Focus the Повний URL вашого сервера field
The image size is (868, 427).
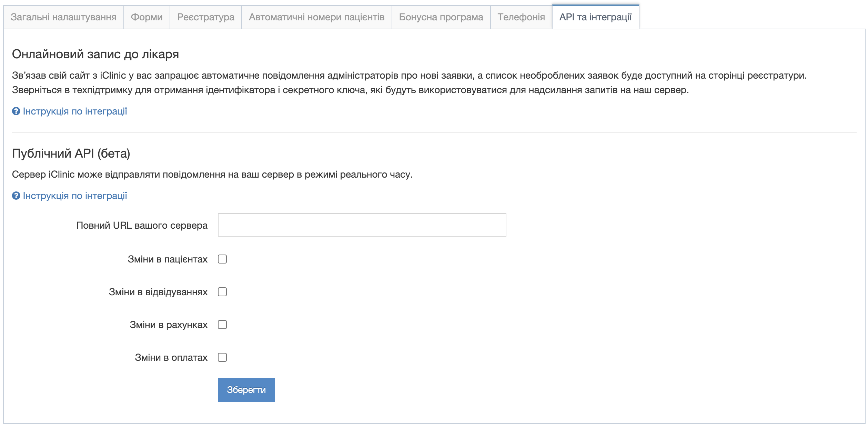click(362, 225)
